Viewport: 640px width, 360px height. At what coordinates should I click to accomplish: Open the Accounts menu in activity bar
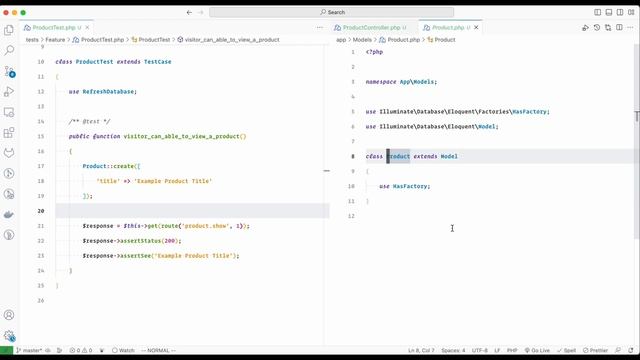pos(9,315)
